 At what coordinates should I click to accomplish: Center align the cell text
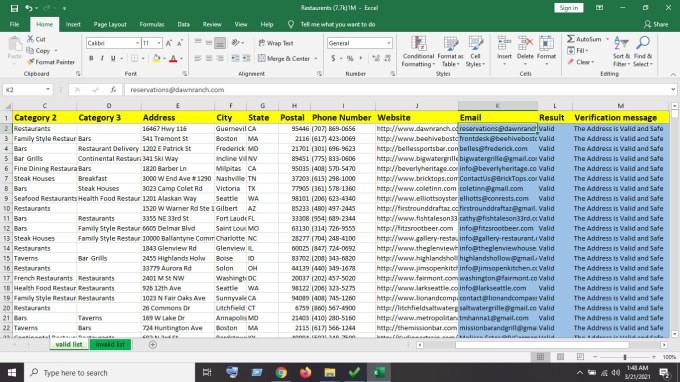click(x=209, y=58)
